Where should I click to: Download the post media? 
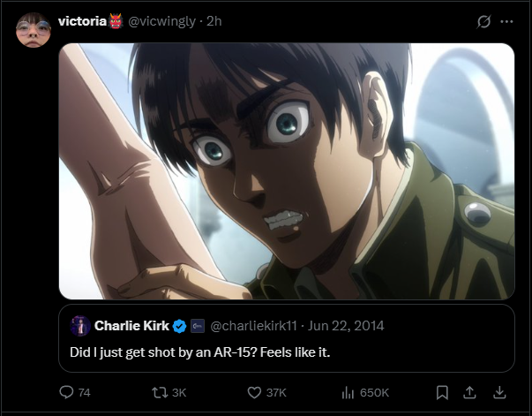[498, 392]
